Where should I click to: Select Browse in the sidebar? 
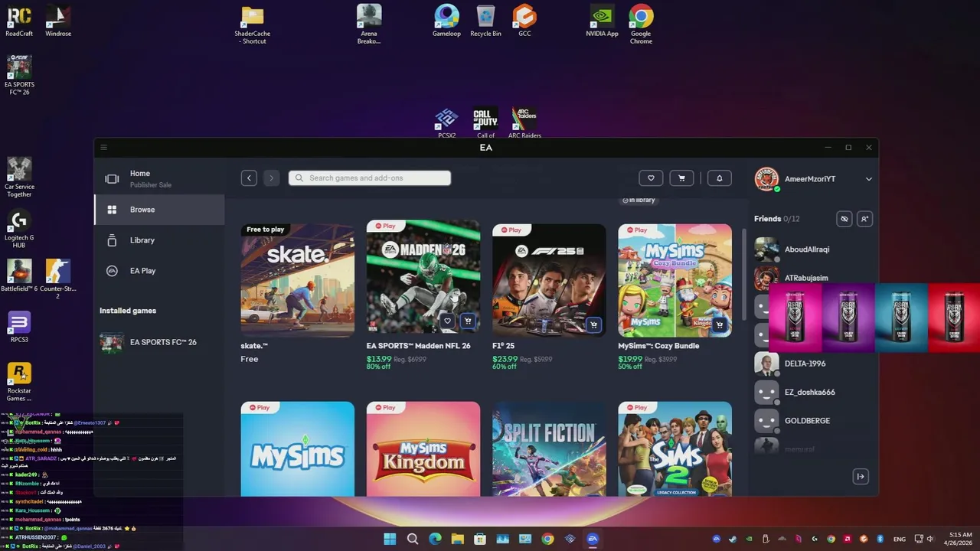tap(159, 210)
